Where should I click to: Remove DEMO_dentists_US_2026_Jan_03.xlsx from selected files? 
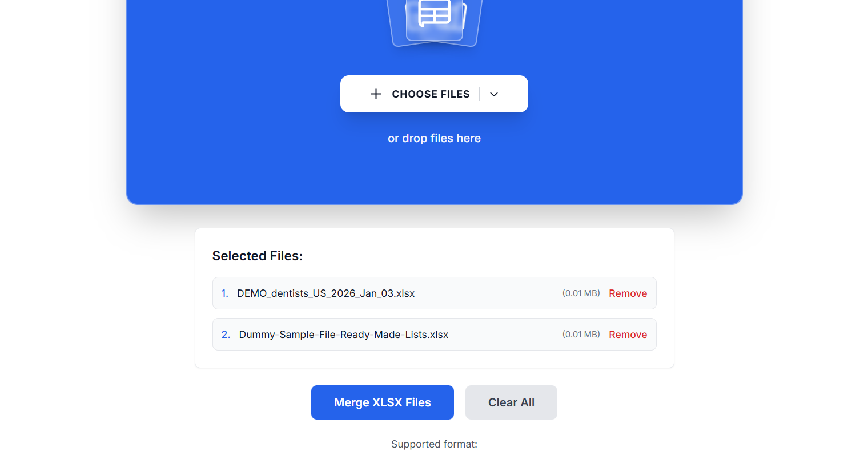click(x=628, y=293)
